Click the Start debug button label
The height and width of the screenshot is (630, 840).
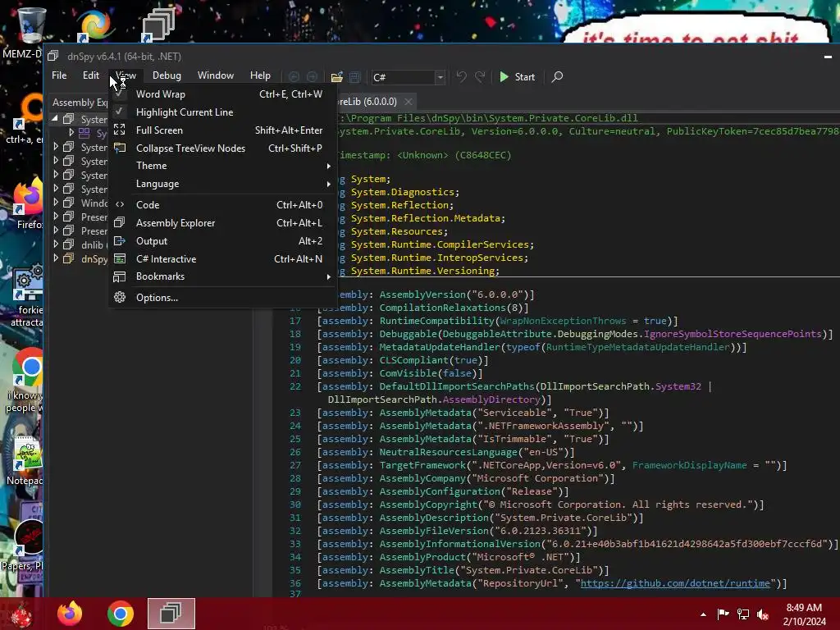[x=524, y=77]
